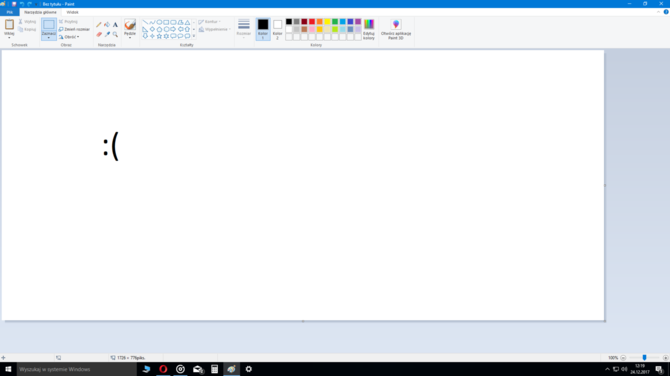
Task: Pick the purple color swatch
Action: 358,21
